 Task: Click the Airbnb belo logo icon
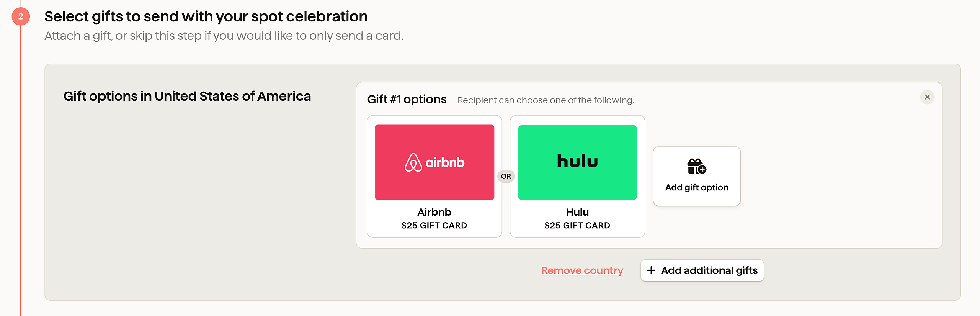(413, 162)
